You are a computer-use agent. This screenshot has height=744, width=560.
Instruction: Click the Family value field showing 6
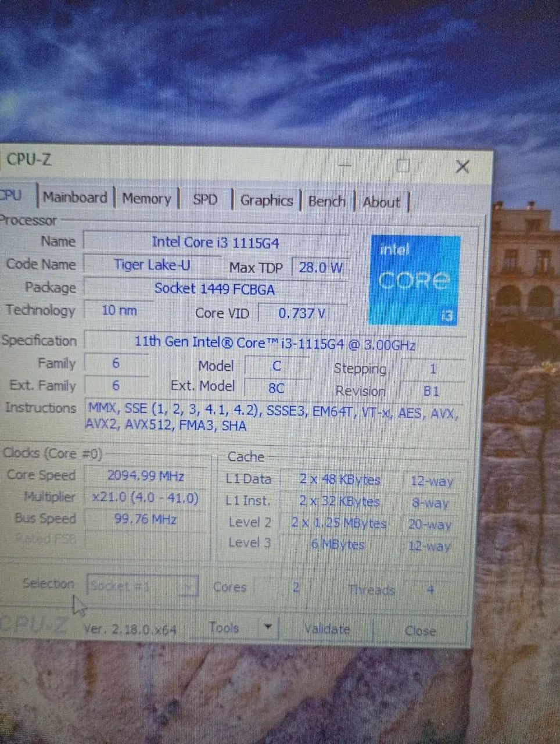(x=116, y=363)
